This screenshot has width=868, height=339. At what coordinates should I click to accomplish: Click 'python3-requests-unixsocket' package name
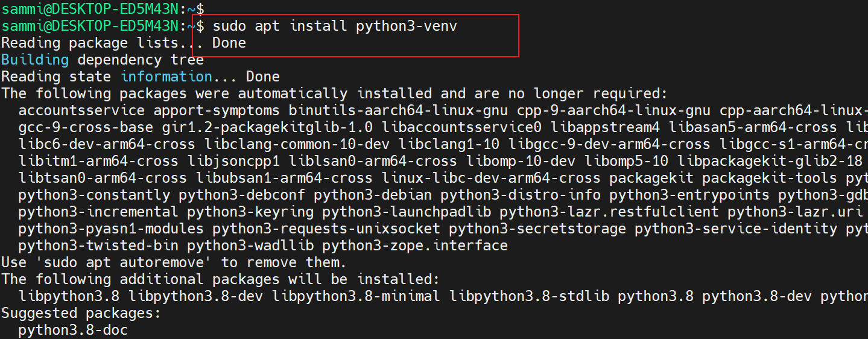click(326, 229)
